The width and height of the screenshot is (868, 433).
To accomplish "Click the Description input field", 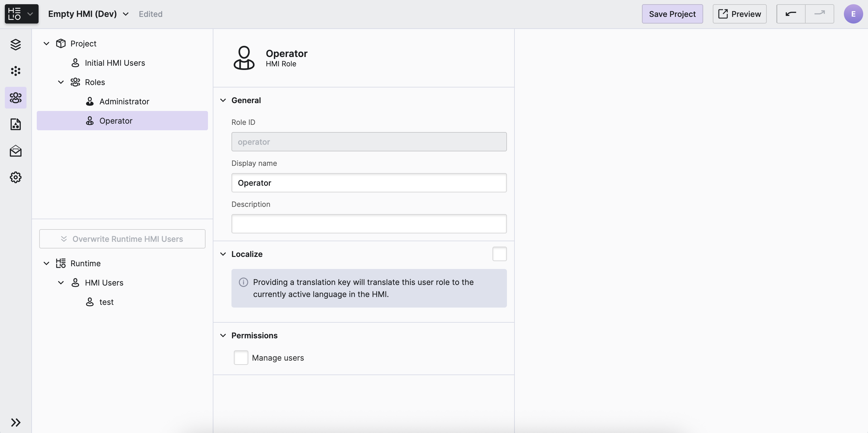I will pos(369,223).
